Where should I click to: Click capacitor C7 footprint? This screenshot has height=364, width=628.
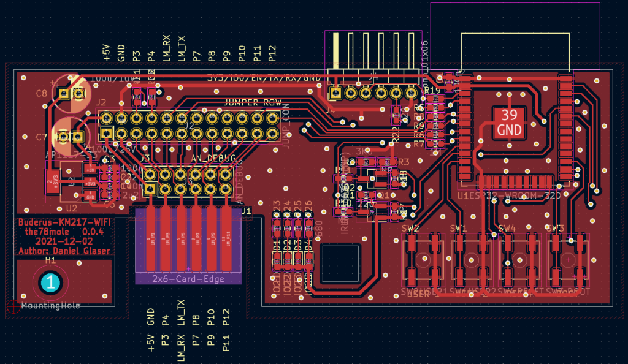(x=71, y=136)
